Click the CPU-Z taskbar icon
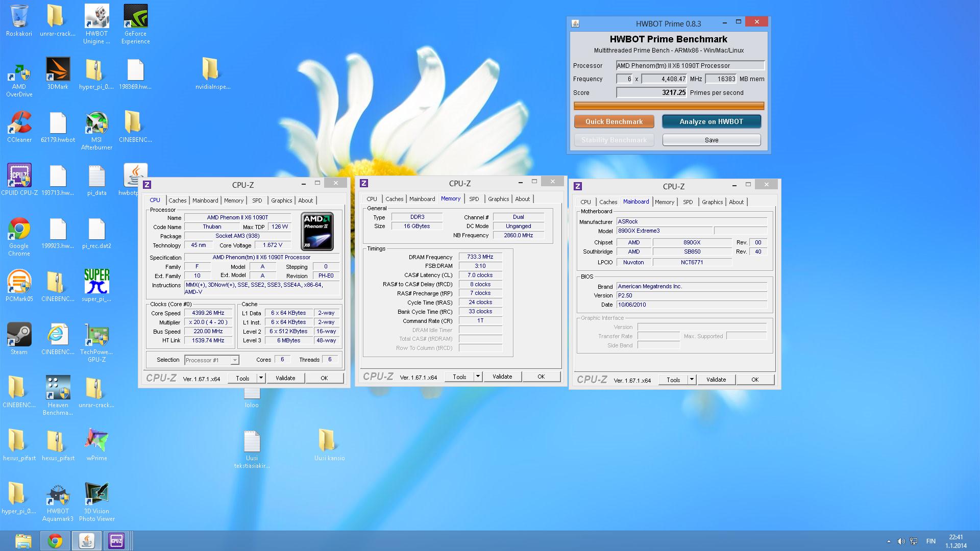This screenshot has width=980, height=551. coord(116,541)
